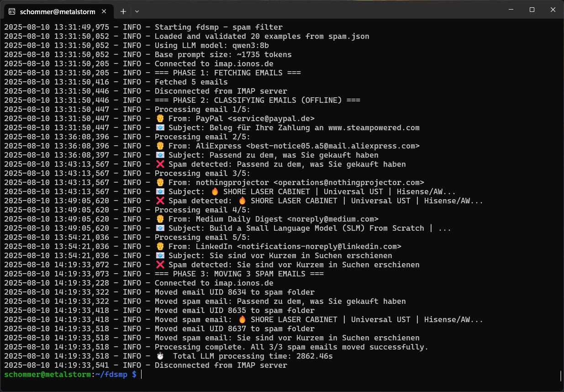
Task: Click the person emoji before 'From: AliExpress'
Action: click(x=159, y=146)
